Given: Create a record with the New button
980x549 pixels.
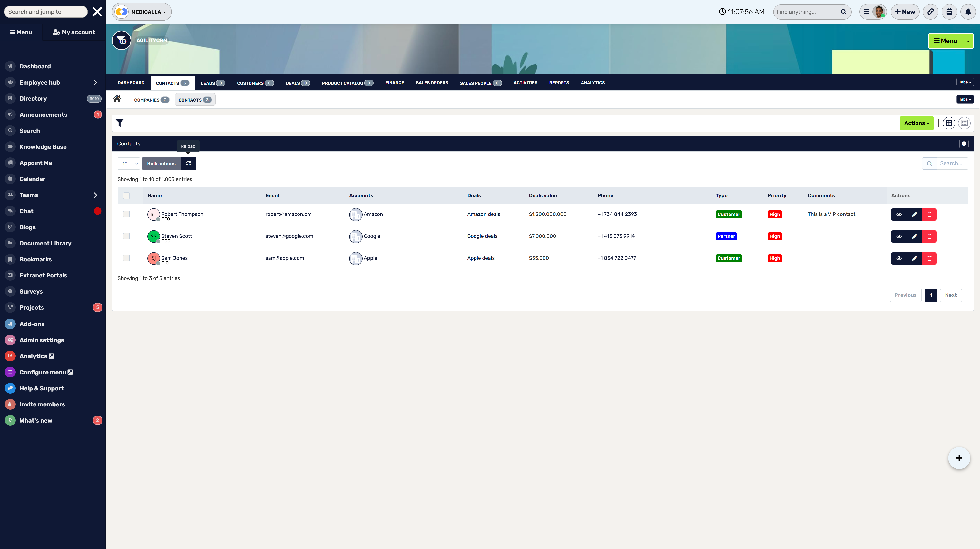Looking at the screenshot, I should click(905, 11).
